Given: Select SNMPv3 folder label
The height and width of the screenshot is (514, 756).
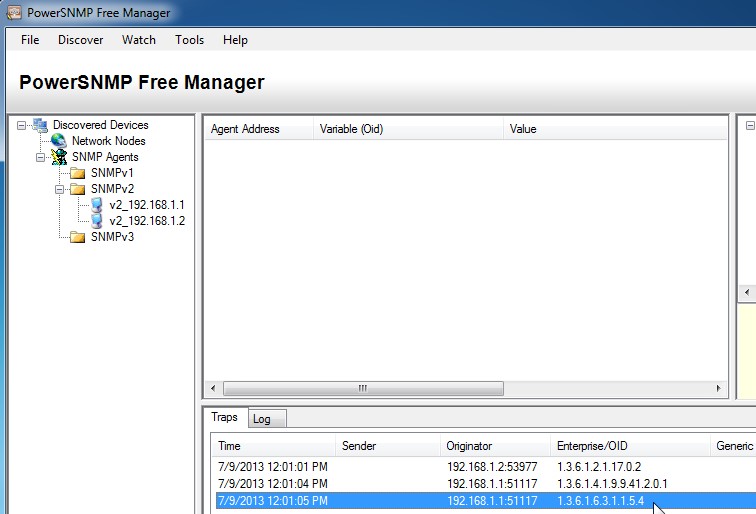Looking at the screenshot, I should click(x=112, y=237).
